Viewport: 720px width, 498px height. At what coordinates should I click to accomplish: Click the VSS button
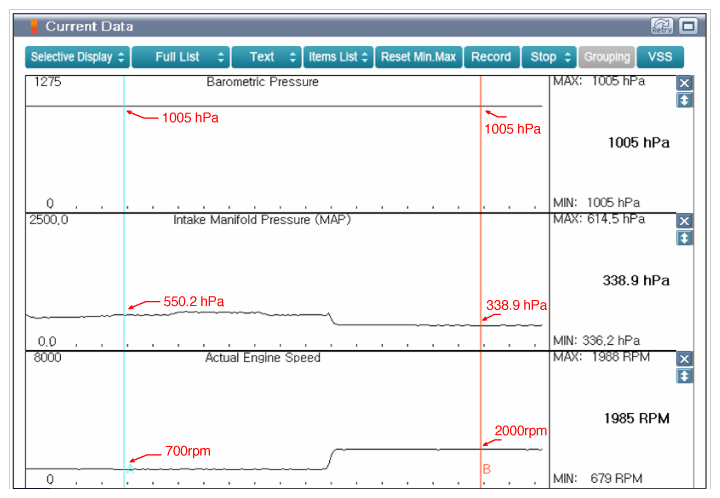click(x=660, y=57)
